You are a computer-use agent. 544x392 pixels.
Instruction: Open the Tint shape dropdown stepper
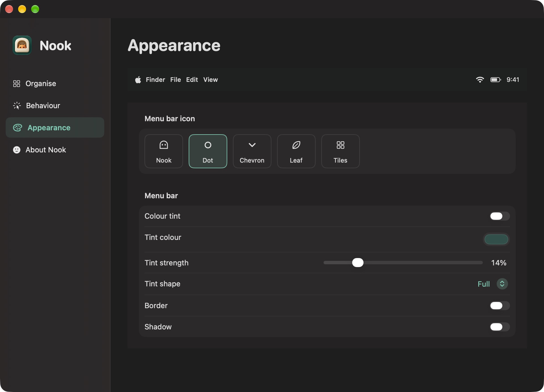click(502, 284)
